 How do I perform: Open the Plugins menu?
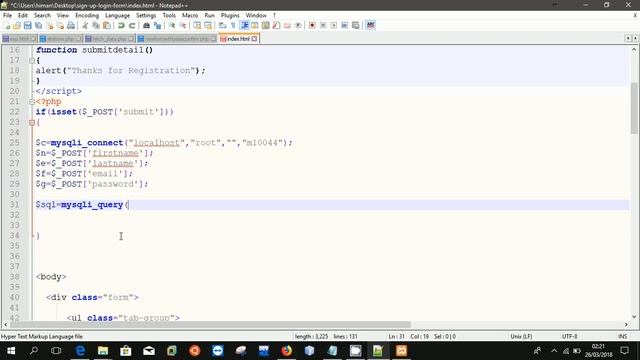click(230, 15)
